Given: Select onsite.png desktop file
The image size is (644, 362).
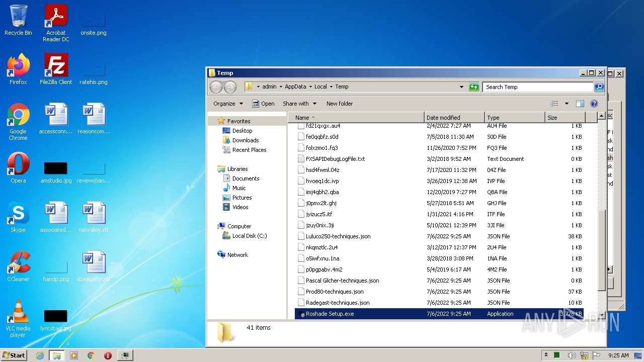Looking at the screenshot, I should (x=94, y=23).
